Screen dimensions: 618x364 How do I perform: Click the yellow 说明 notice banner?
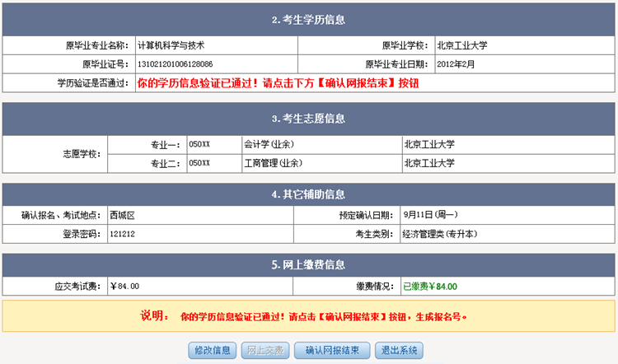coord(308,316)
